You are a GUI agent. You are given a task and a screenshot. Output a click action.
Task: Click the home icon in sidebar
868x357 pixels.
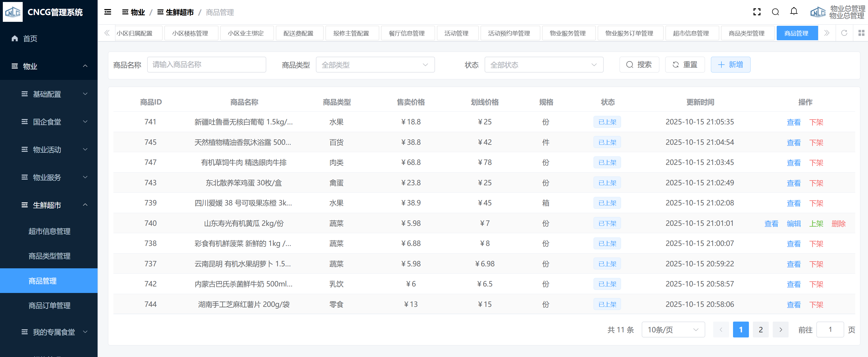(14, 39)
